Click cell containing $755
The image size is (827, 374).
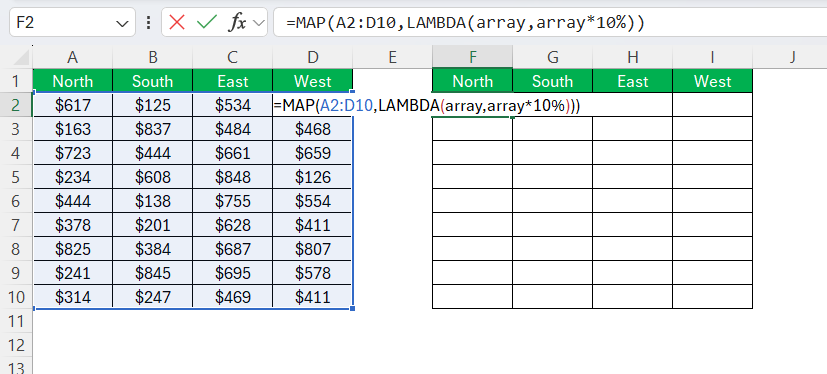tap(233, 201)
